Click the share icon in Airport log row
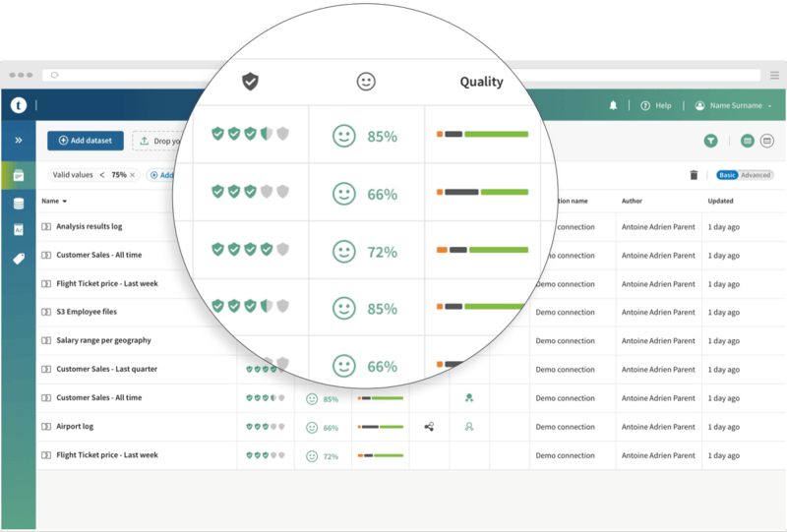The image size is (787, 532). [x=429, y=427]
